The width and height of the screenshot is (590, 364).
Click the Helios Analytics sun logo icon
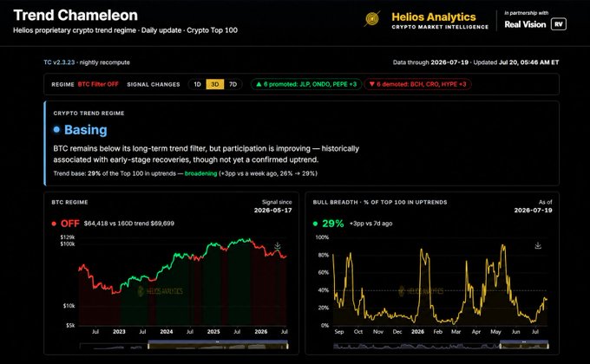(x=372, y=18)
